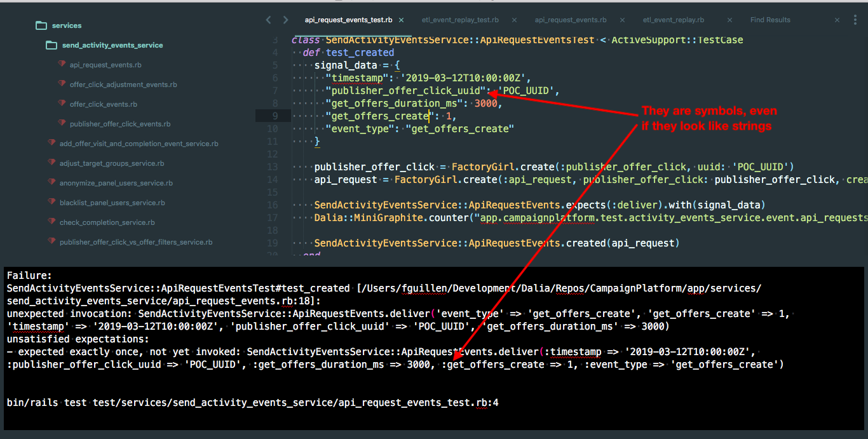Screen dimensions: 868x439
Task: Go to the previous tab with the left arrow
Action: [268, 20]
